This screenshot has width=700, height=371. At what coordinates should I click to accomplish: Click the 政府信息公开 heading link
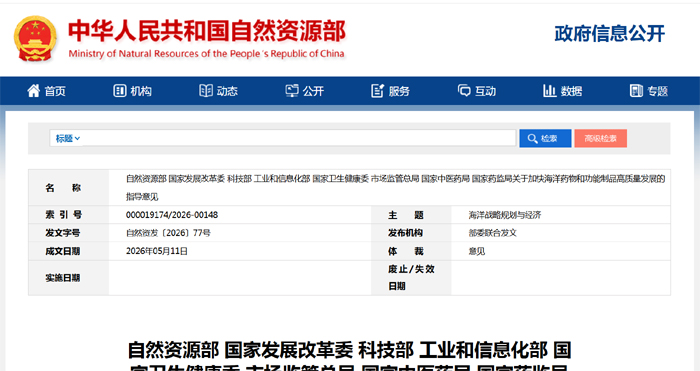[x=610, y=34]
